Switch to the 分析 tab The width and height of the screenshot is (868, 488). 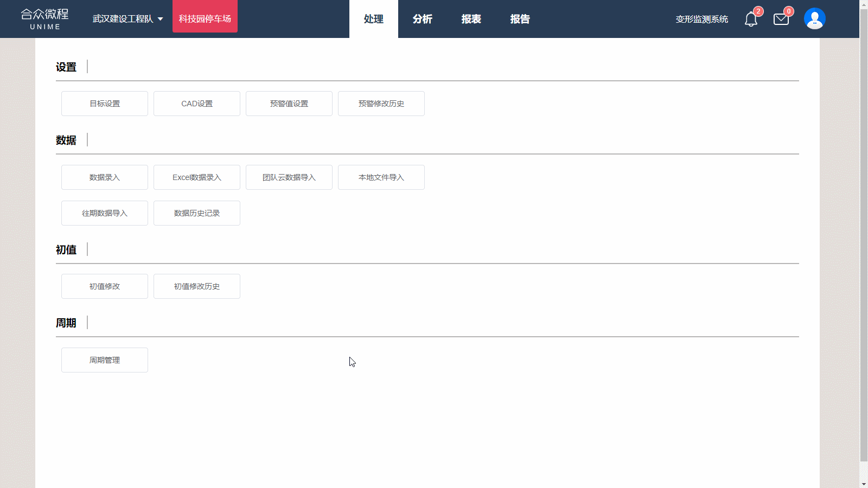[x=422, y=19]
